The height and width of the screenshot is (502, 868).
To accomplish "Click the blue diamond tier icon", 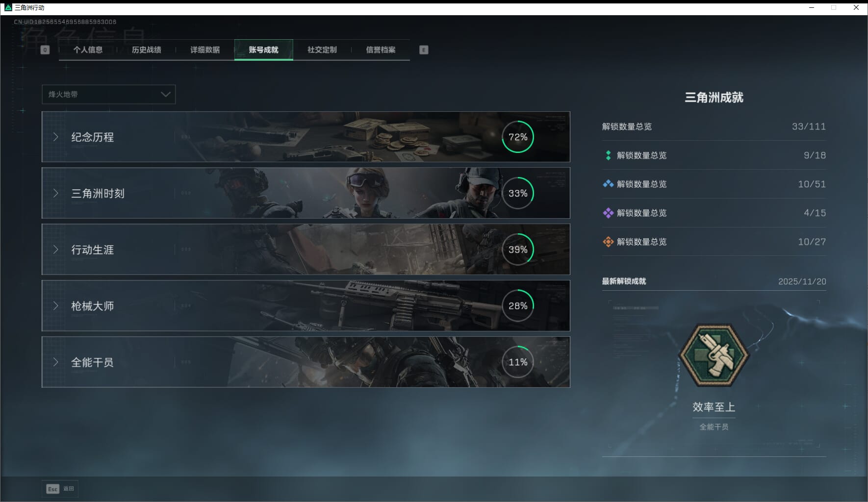I will click(x=608, y=184).
